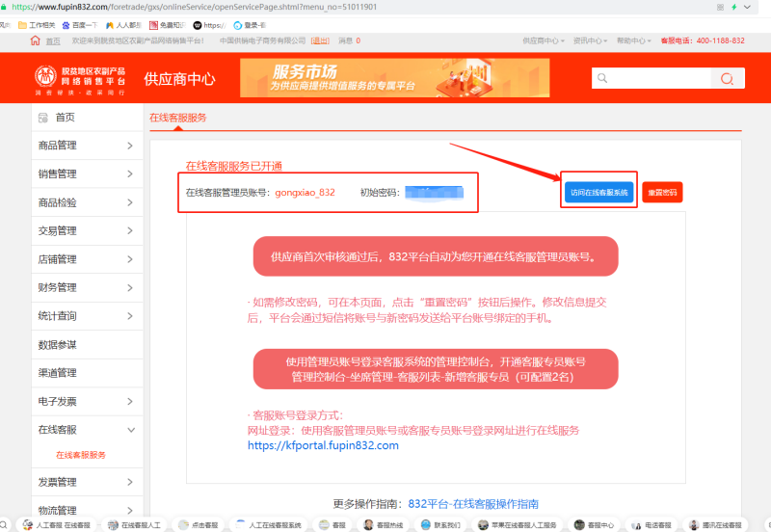The image size is (771, 532).
Task: Open the 消息 messages counter
Action: (x=349, y=40)
